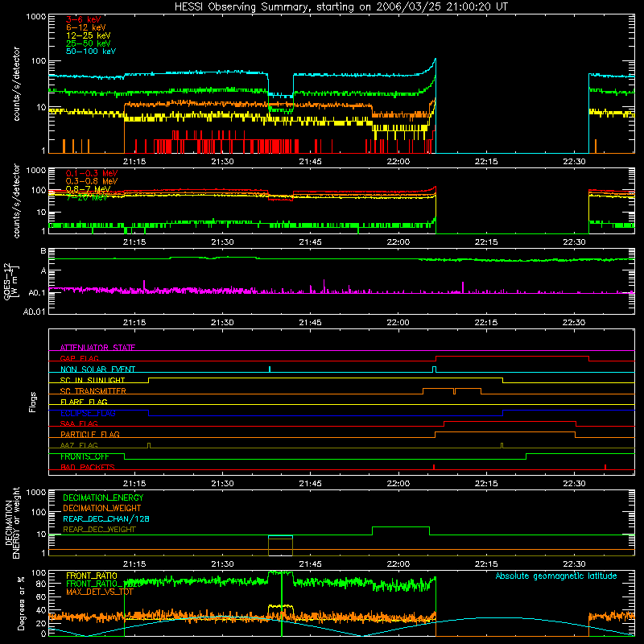Click the 0.3-0.8 MeV legend label
The width and height of the screenshot is (644, 644).
pyautogui.click(x=92, y=181)
